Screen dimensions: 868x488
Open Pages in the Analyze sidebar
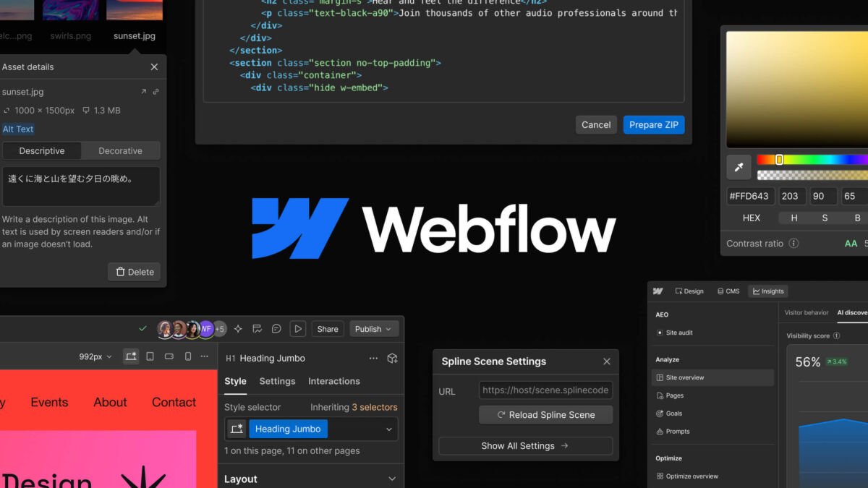point(669,395)
